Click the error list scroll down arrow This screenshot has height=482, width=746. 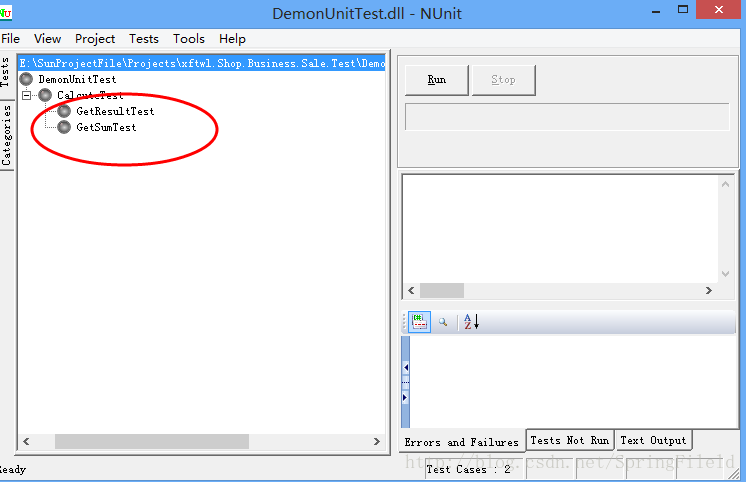pos(726,274)
